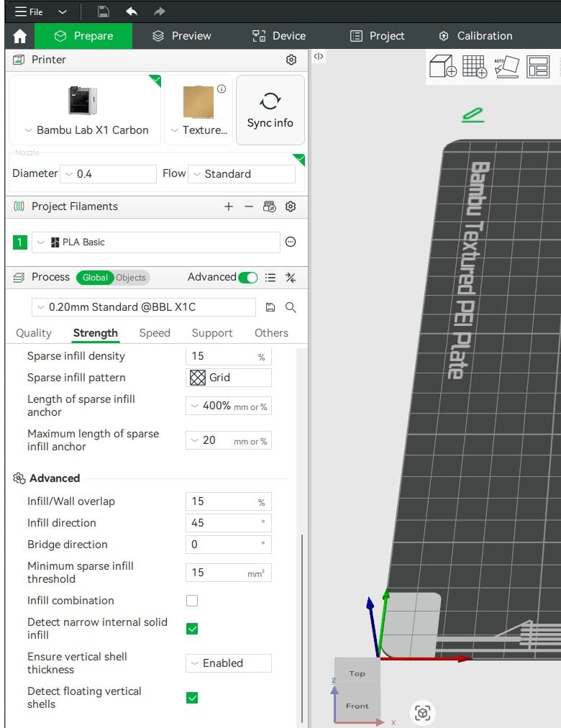Enable Infill combination checkbox
Viewport: 561px width, 728px height.
tap(192, 601)
